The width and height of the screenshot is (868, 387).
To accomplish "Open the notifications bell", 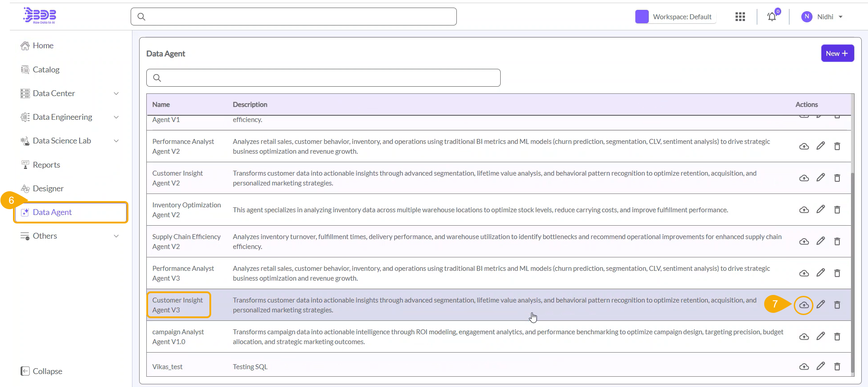I will [772, 17].
